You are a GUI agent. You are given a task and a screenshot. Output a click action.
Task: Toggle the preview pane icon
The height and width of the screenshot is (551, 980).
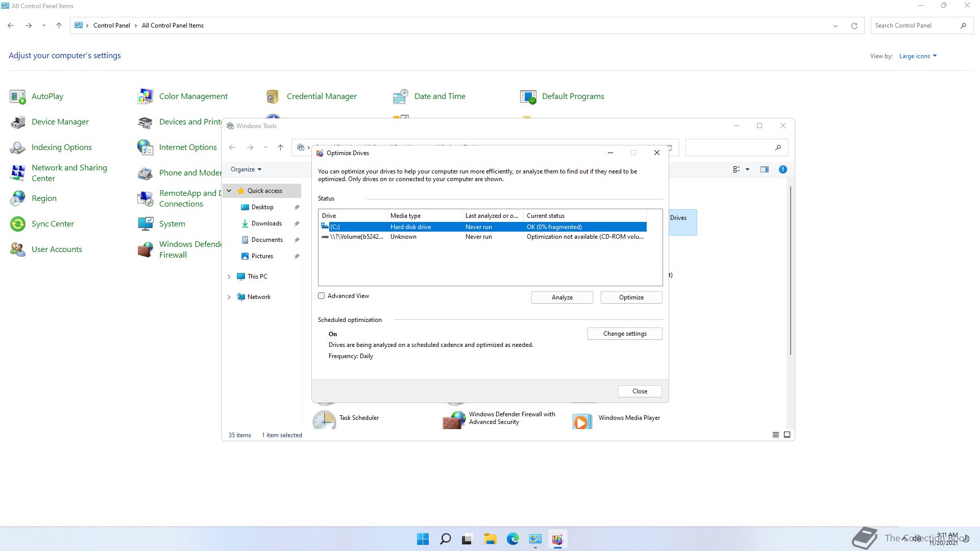764,169
